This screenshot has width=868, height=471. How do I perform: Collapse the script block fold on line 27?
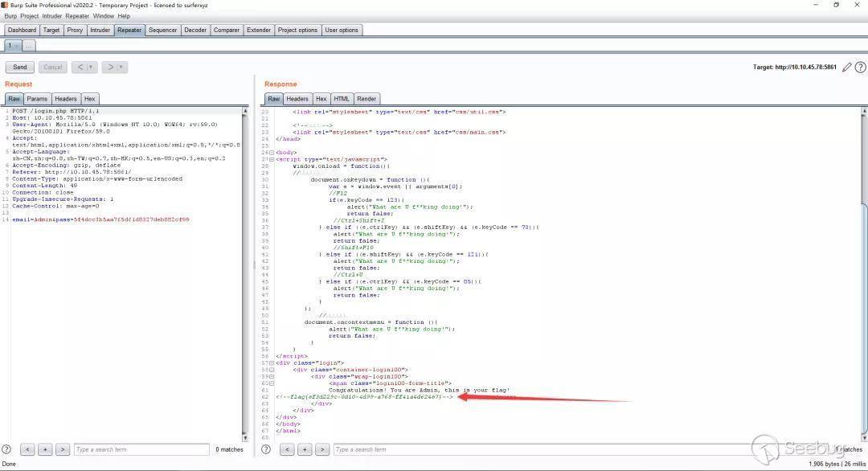(x=272, y=159)
